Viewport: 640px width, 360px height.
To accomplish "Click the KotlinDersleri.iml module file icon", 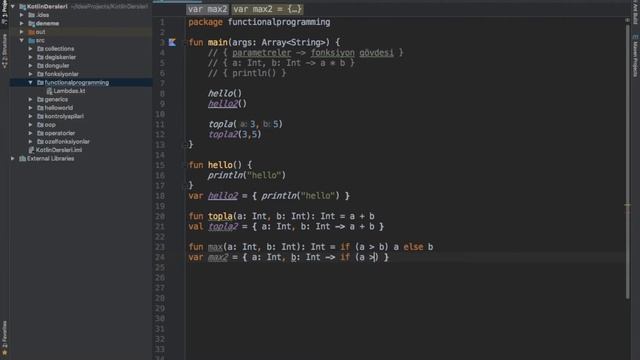I will [31, 150].
